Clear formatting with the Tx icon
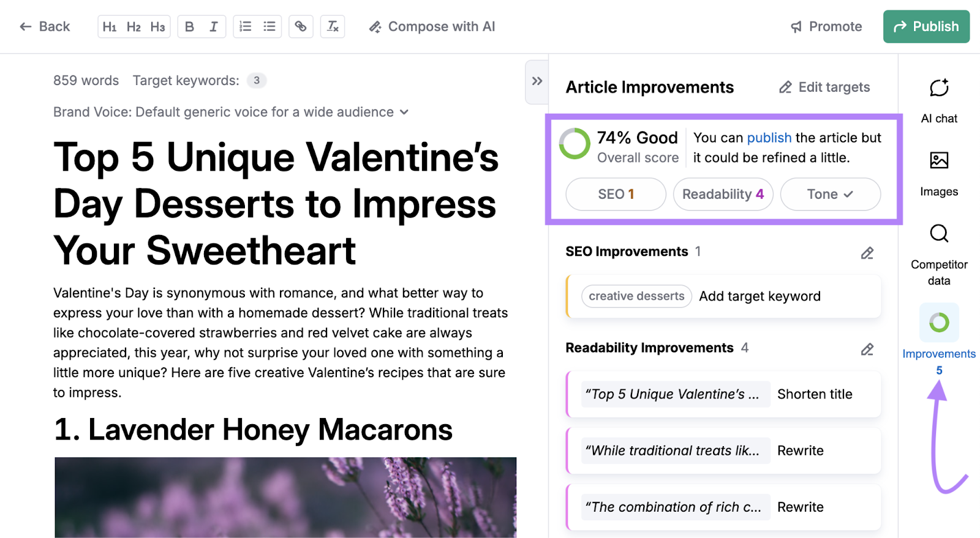The height and width of the screenshot is (538, 980). coord(333,26)
